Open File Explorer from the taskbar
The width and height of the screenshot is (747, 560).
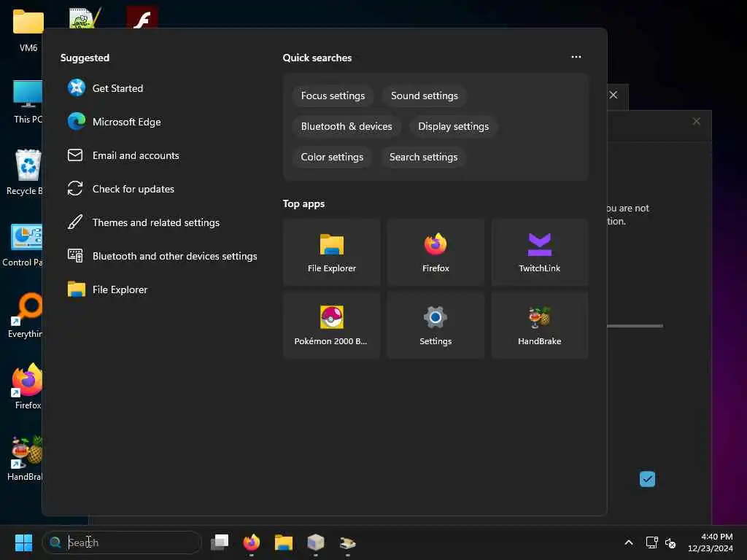[284, 542]
